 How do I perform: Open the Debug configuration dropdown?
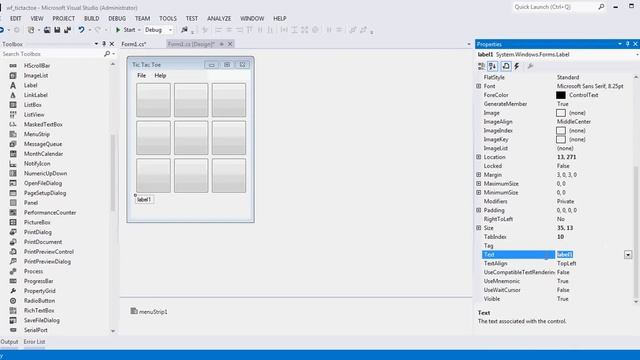(159, 30)
